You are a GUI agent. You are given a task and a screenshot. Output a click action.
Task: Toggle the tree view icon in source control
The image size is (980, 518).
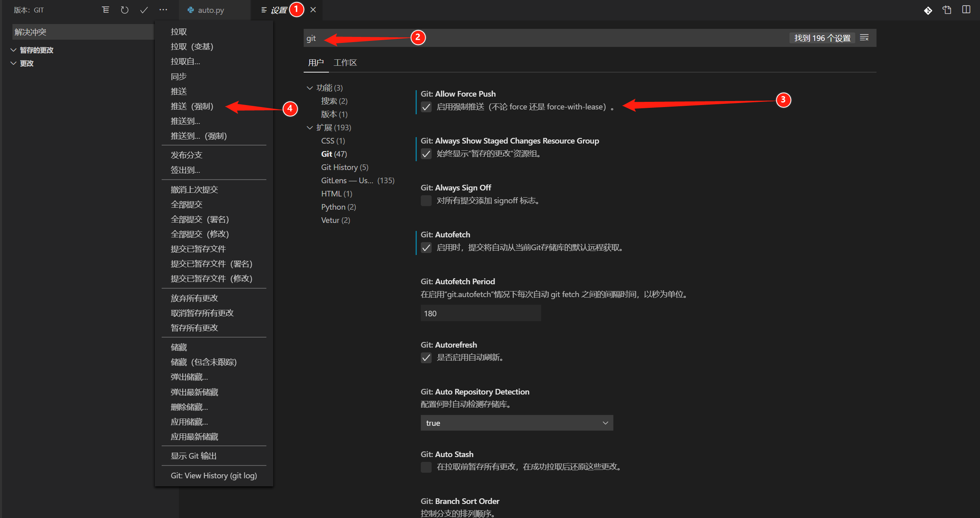click(x=106, y=10)
